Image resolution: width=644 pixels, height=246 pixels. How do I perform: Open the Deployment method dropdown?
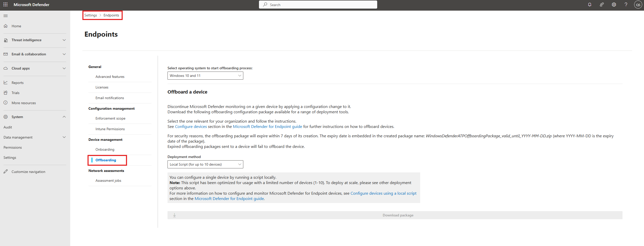pyautogui.click(x=205, y=164)
